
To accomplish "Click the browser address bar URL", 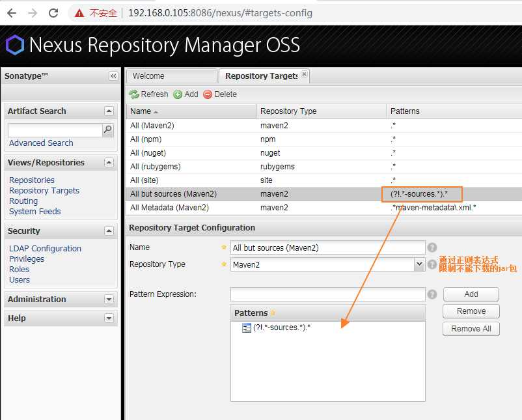I will [220, 13].
